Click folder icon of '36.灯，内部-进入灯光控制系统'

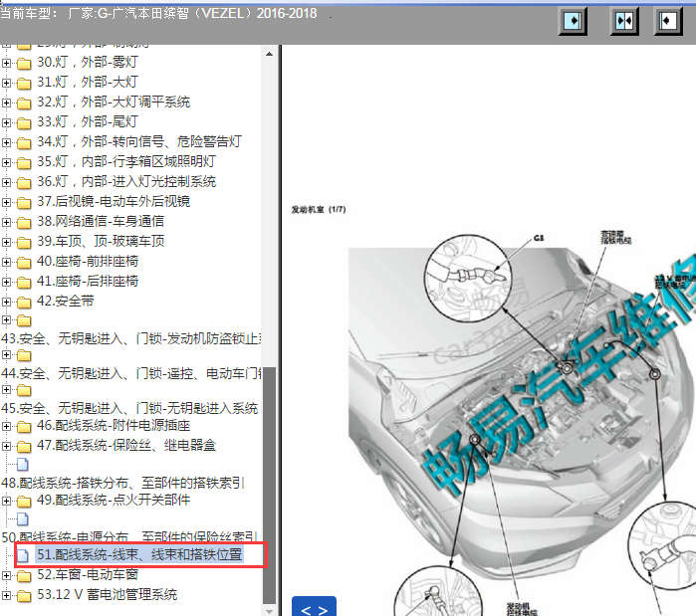[24, 183]
